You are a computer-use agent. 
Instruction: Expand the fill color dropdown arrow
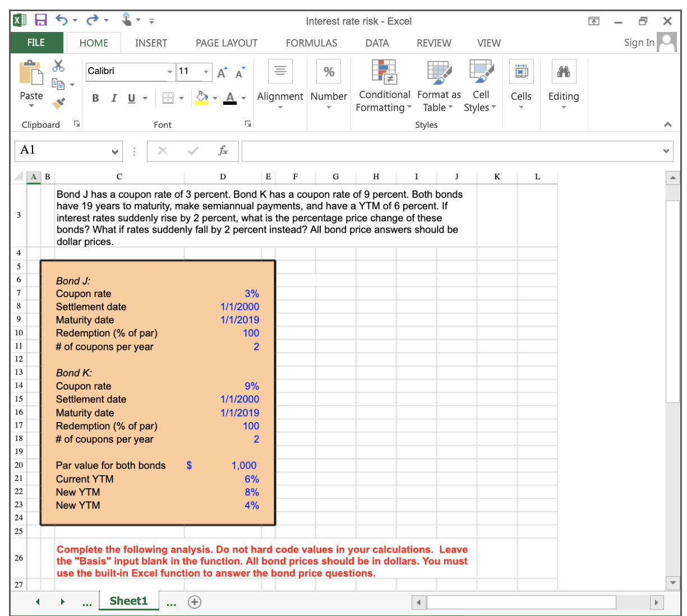(215, 99)
